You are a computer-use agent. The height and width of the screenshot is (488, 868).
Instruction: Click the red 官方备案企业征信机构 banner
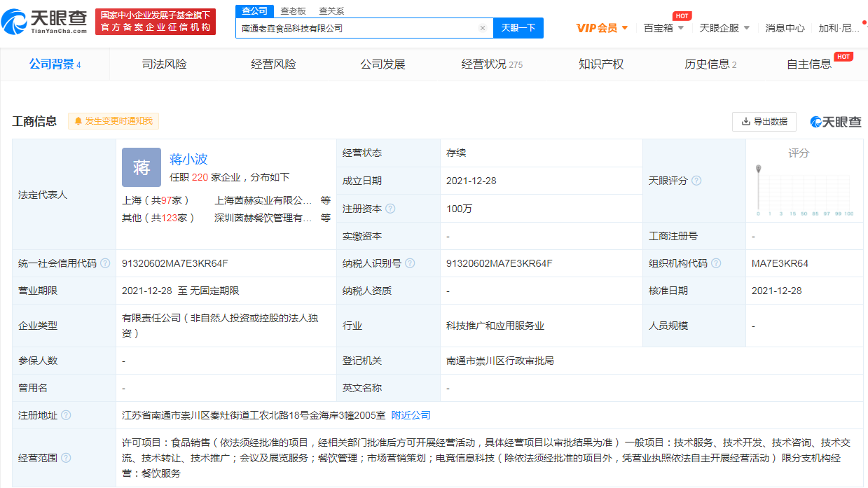(156, 22)
